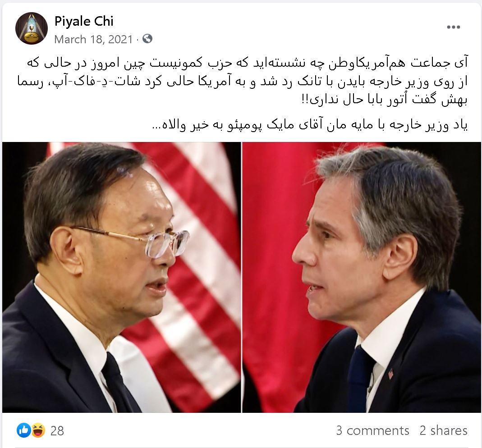Show the 3 comments
Image resolution: width=482 pixels, height=448 pixels.
tap(372, 430)
